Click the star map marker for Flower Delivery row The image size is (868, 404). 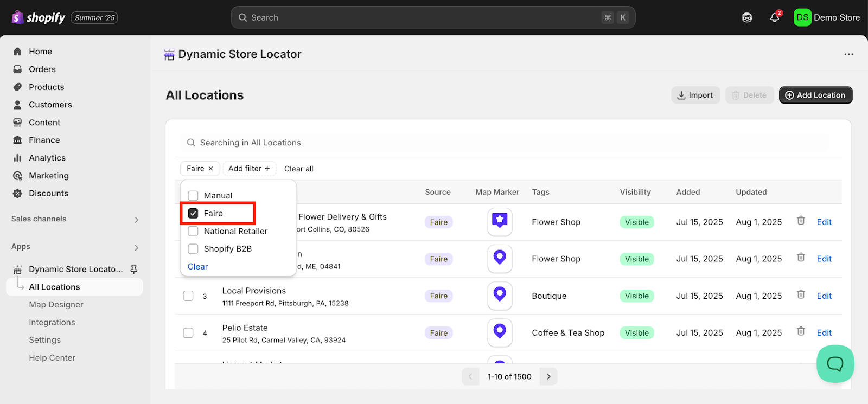(500, 222)
